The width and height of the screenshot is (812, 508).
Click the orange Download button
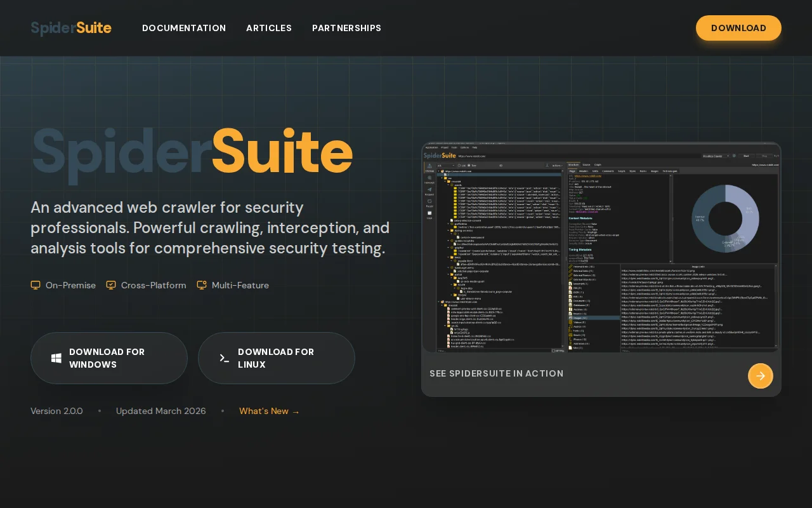pos(738,28)
